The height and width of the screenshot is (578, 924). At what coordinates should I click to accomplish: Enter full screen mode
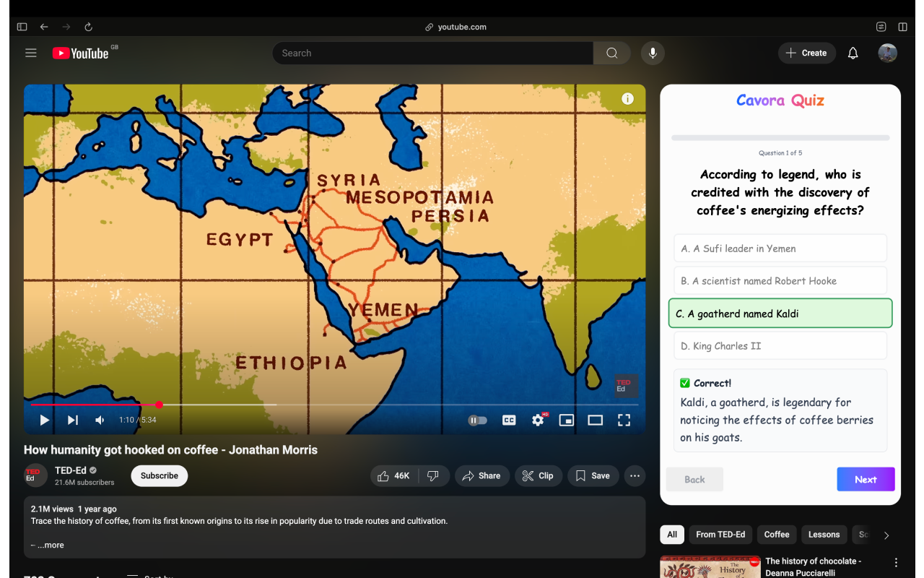[624, 420]
